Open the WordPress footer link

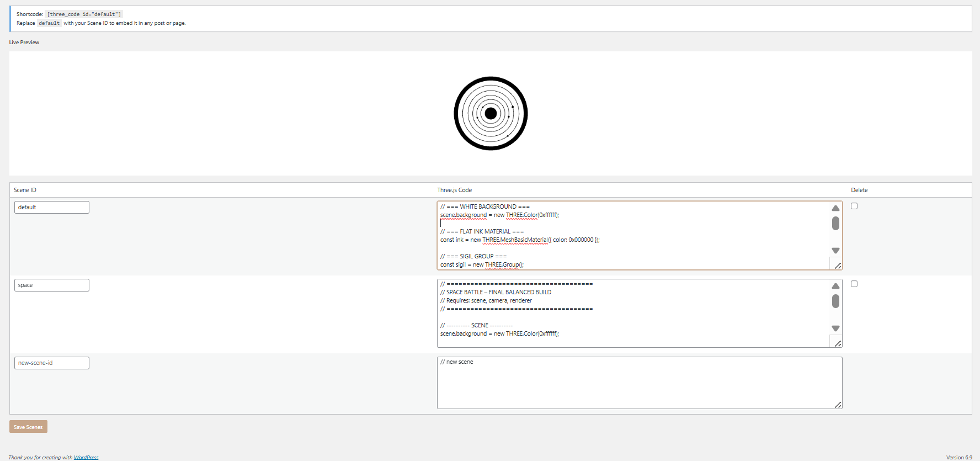click(x=86, y=457)
